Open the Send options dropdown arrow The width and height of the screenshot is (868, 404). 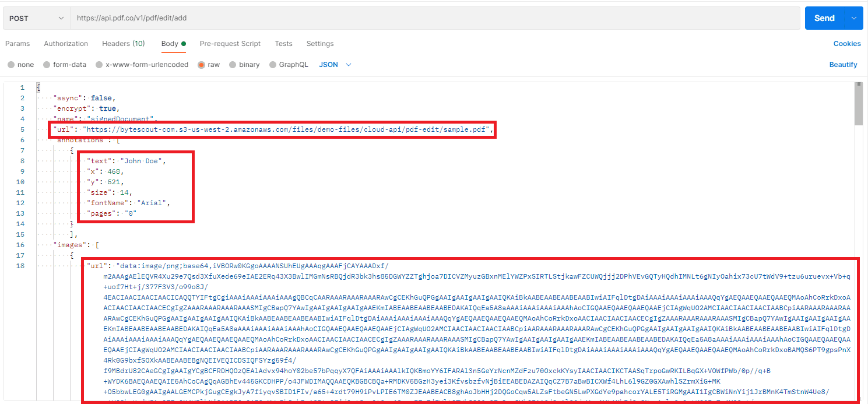pyautogui.click(x=855, y=18)
